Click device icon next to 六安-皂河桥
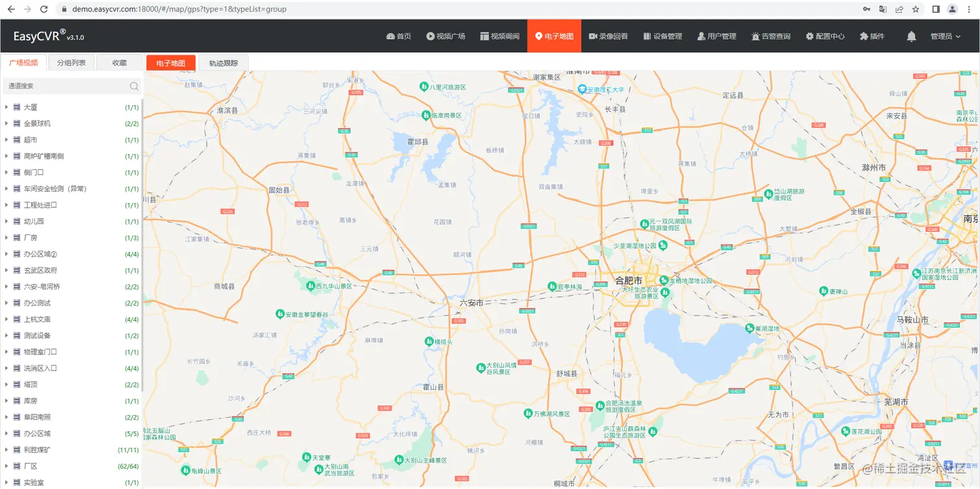The height and width of the screenshot is (489, 980). pos(17,286)
